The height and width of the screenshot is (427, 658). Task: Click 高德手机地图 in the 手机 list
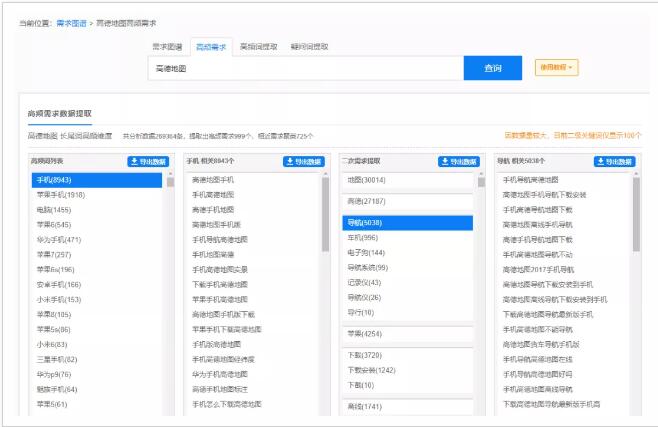coord(213,210)
